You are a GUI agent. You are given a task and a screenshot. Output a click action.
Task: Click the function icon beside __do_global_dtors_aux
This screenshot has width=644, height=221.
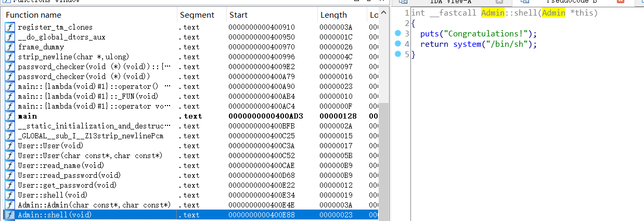tap(9, 37)
